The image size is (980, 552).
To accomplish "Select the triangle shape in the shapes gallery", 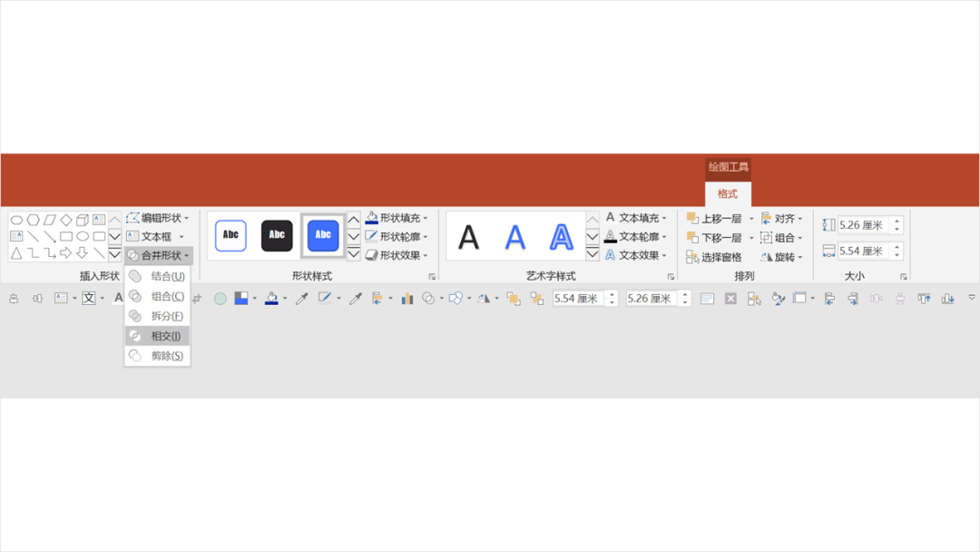I will click(x=17, y=253).
